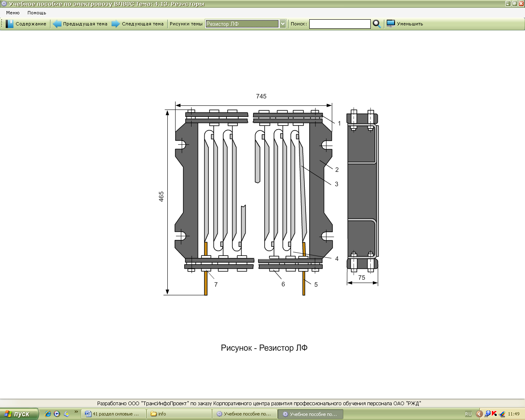Image resolution: width=525 pixels, height=420 pixels.
Task: Click the magnifying glass search icon
Action: [377, 24]
